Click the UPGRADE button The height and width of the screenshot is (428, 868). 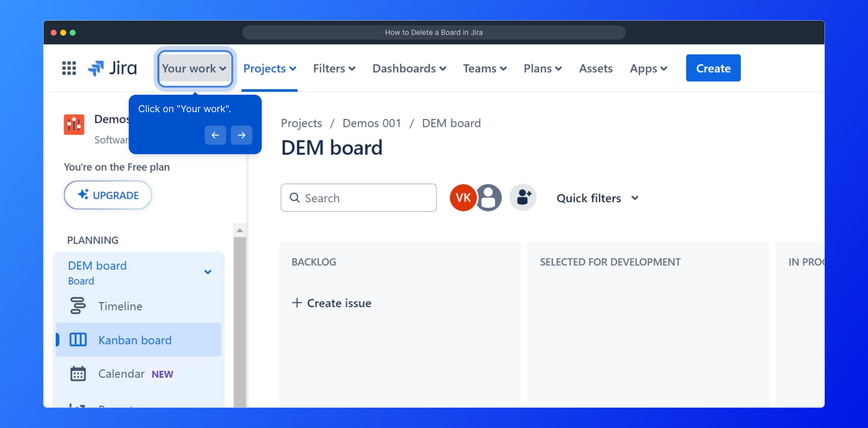tap(108, 195)
